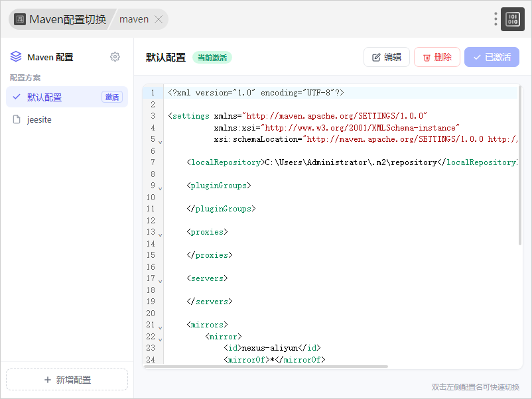
Task: Click the editor horizontal scrollbar
Action: coord(267,367)
